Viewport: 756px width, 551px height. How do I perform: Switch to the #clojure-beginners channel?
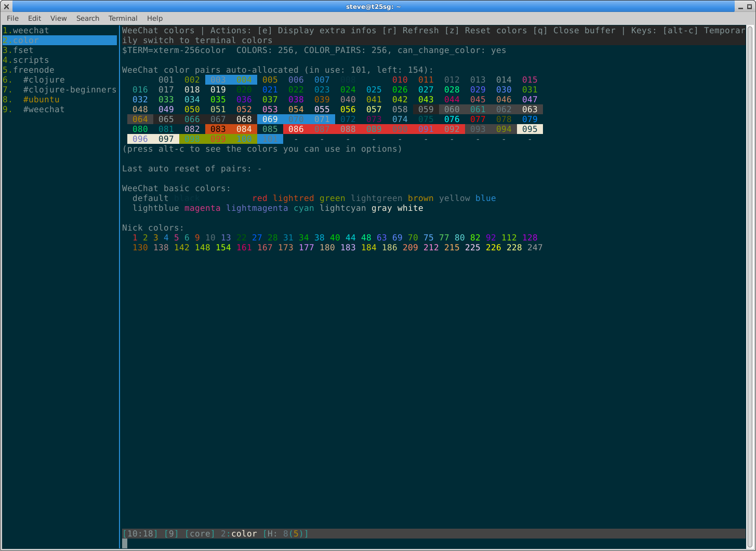tap(70, 90)
